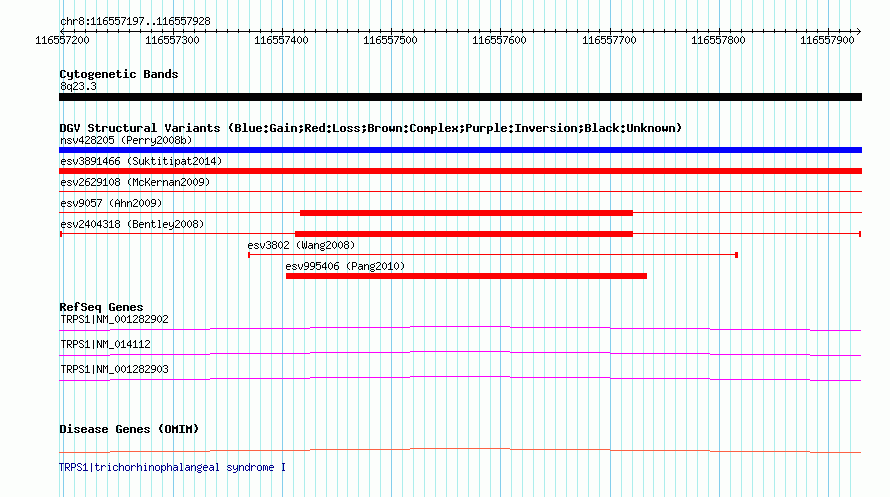Open variant esv2404318 (Bentley2008) label
This screenshot has height=497, width=890.
(x=132, y=224)
